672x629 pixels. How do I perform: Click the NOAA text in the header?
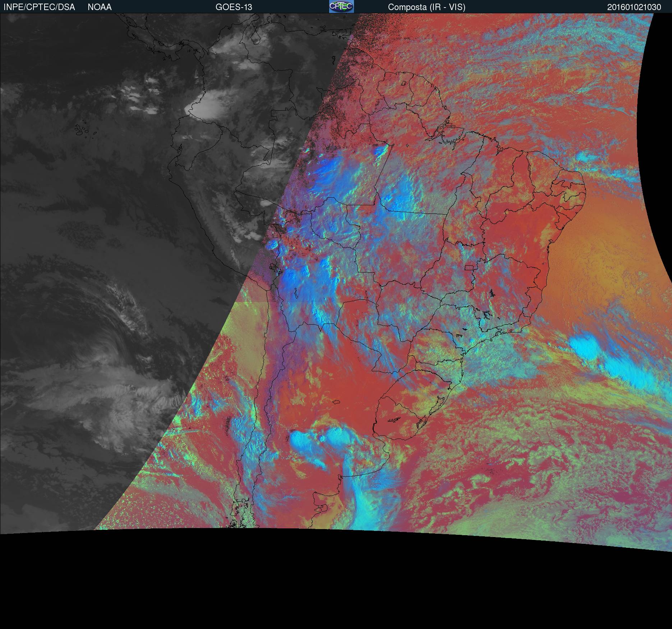[x=100, y=7]
